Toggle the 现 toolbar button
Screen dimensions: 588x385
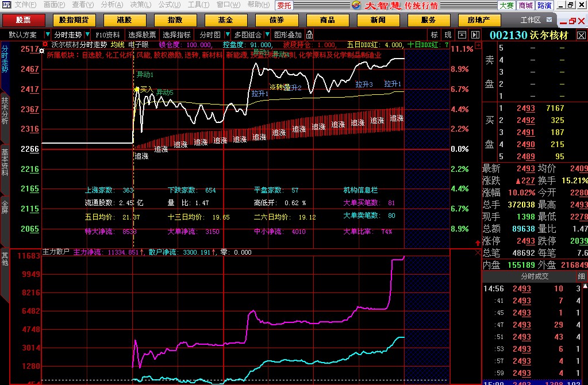click(x=448, y=35)
